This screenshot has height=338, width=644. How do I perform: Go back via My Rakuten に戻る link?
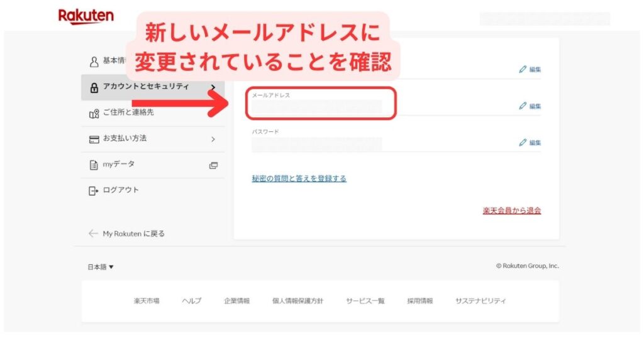tap(133, 234)
